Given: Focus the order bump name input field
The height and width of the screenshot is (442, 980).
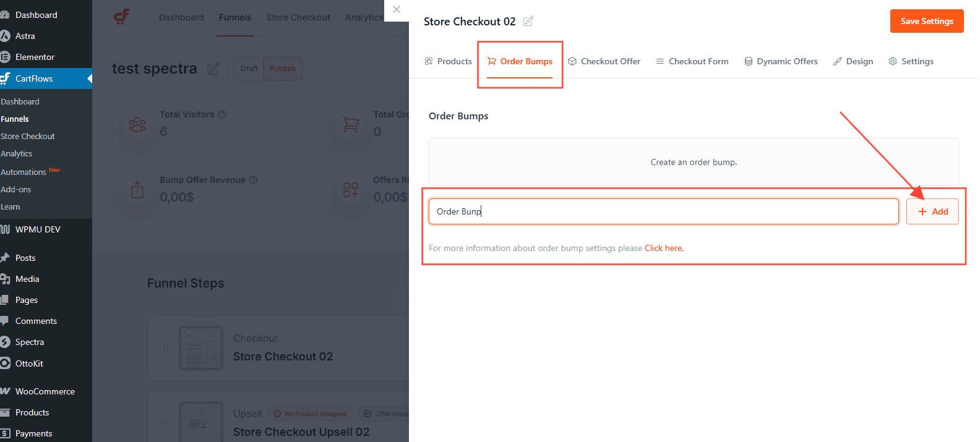Looking at the screenshot, I should click(x=663, y=211).
